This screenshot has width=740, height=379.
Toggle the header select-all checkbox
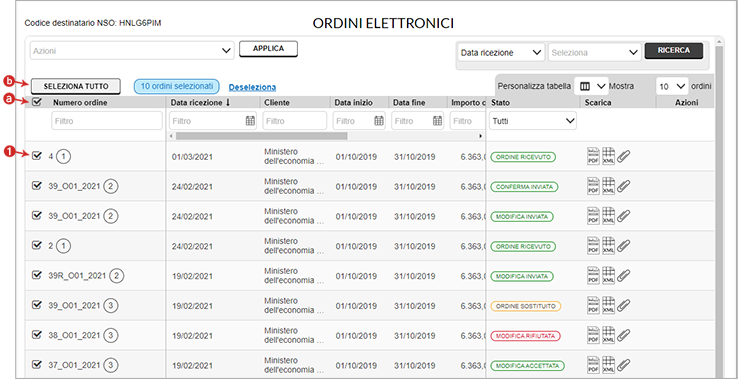coord(37,101)
